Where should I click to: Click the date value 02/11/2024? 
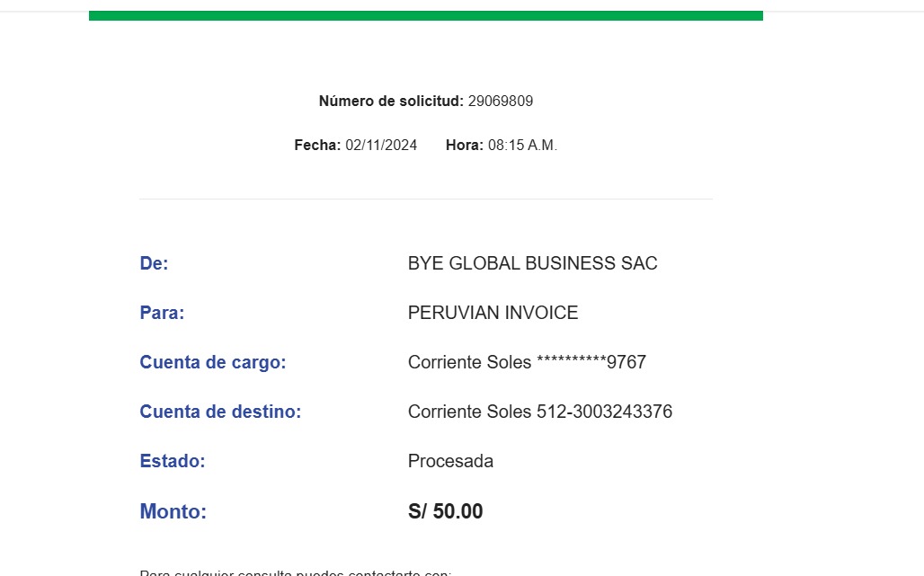pos(381,146)
